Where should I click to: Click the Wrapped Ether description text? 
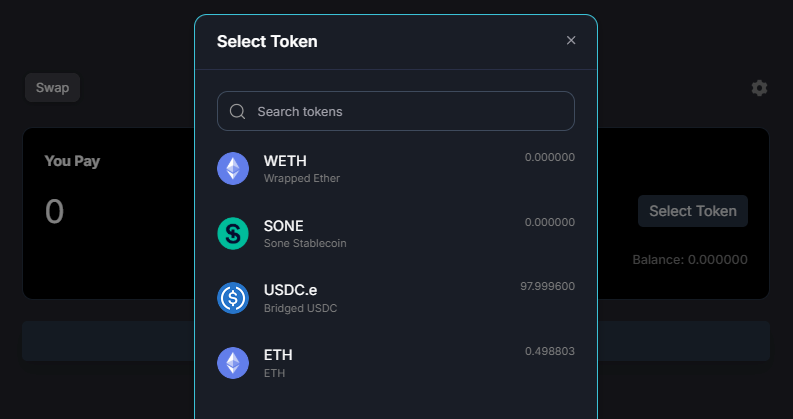(302, 178)
